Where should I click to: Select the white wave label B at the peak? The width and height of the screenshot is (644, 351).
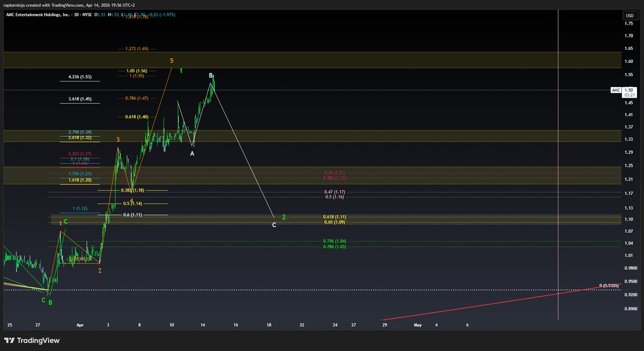point(211,75)
